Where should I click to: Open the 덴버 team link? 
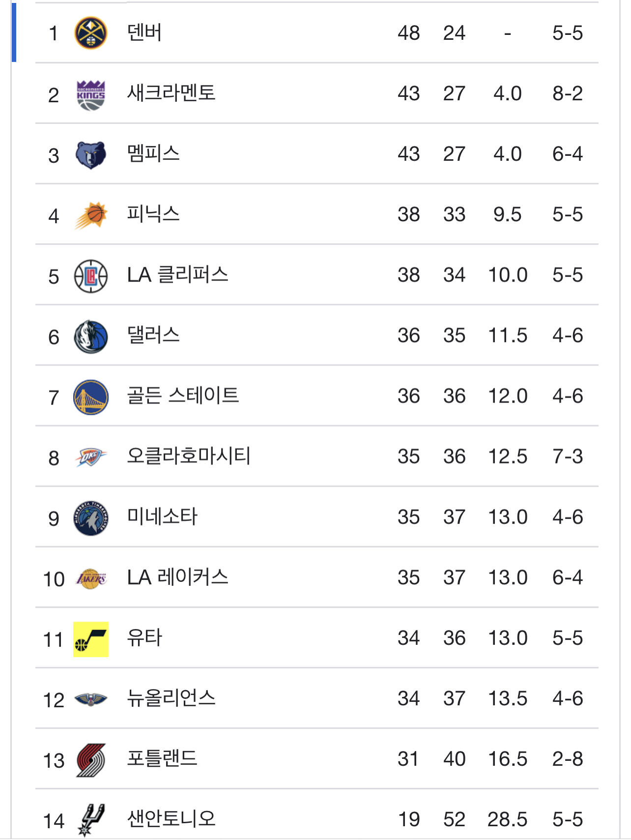coord(144,33)
